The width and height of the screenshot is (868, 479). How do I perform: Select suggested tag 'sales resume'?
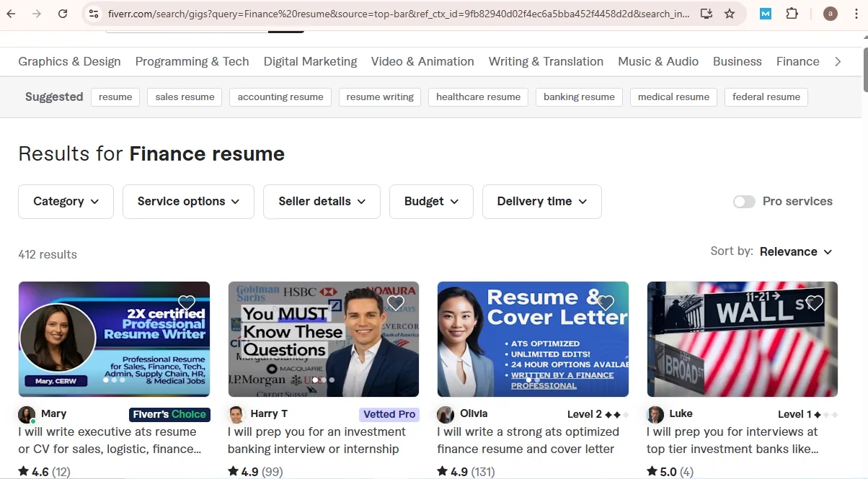coord(185,97)
